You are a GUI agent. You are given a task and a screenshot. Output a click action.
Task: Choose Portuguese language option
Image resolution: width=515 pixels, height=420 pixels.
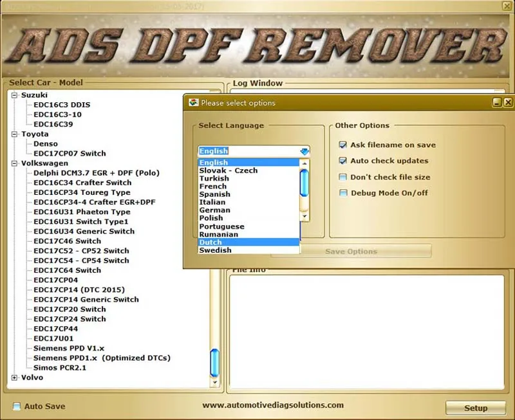[248, 226]
